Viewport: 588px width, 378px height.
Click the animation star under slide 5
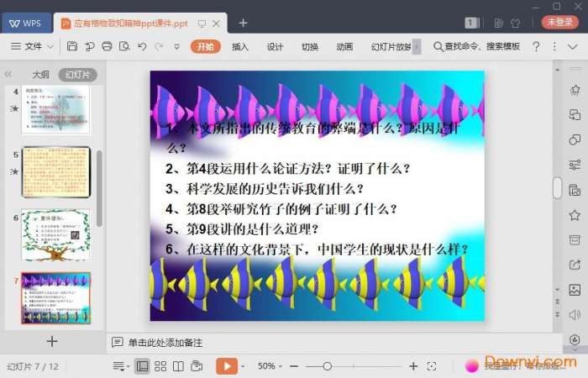(14, 171)
